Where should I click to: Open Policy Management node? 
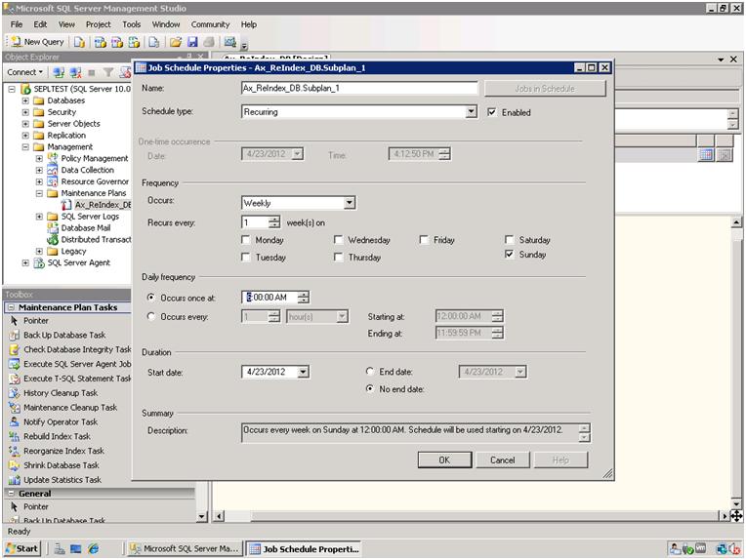tap(94, 158)
